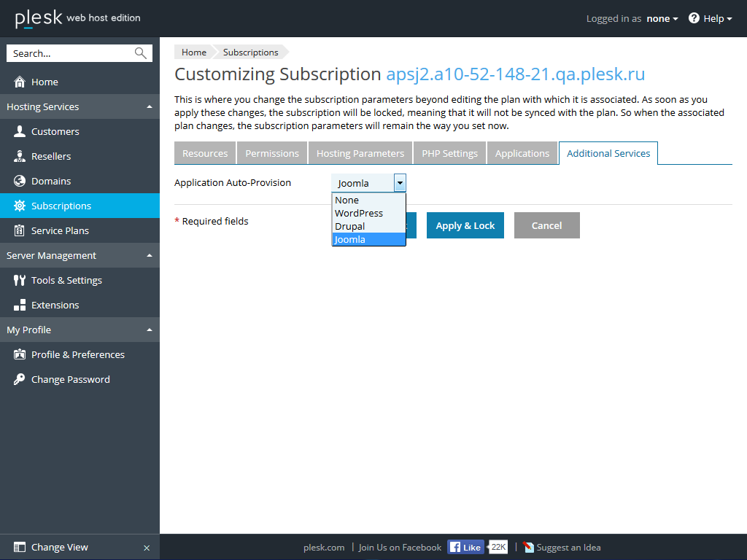
Task: Close the Change View bar
Action: tap(147, 548)
